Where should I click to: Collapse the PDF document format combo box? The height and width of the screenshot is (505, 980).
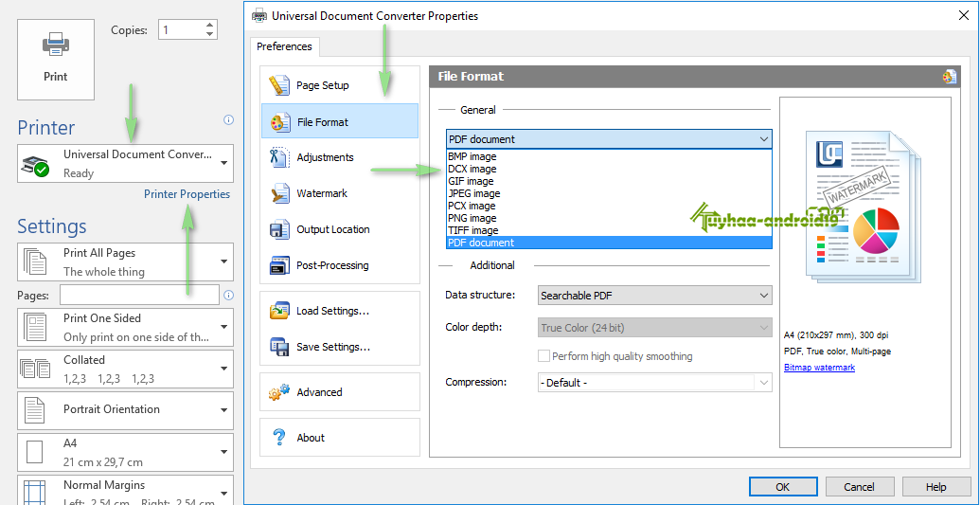(x=610, y=139)
